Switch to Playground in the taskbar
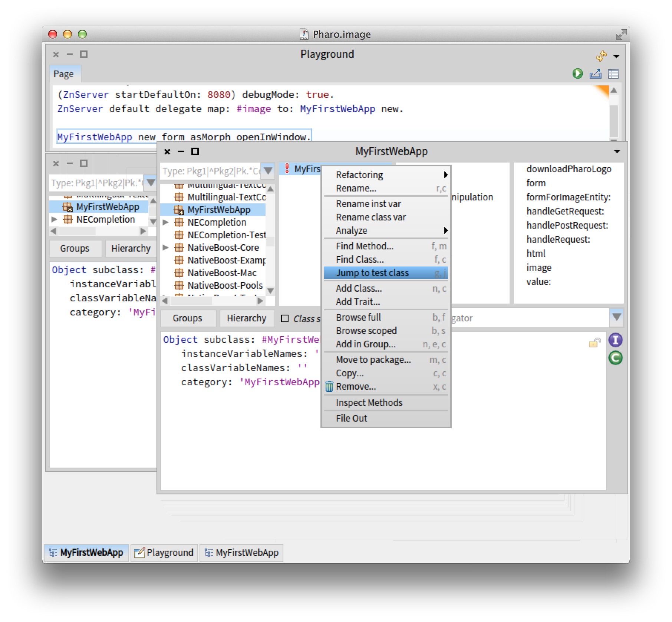 click(164, 553)
